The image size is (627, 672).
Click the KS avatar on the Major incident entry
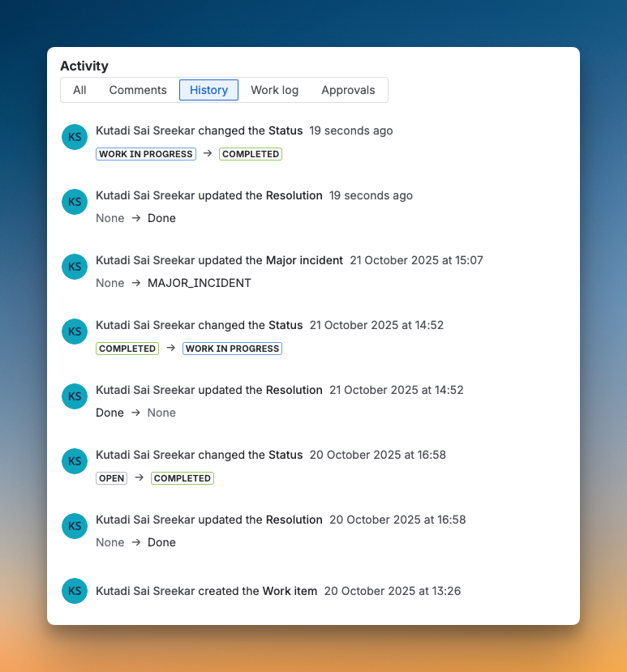pyautogui.click(x=75, y=267)
